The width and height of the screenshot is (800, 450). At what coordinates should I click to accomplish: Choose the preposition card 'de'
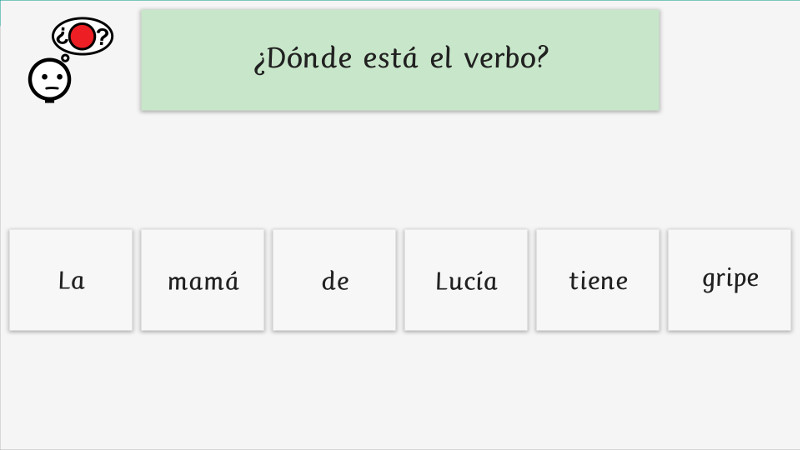pos(334,280)
